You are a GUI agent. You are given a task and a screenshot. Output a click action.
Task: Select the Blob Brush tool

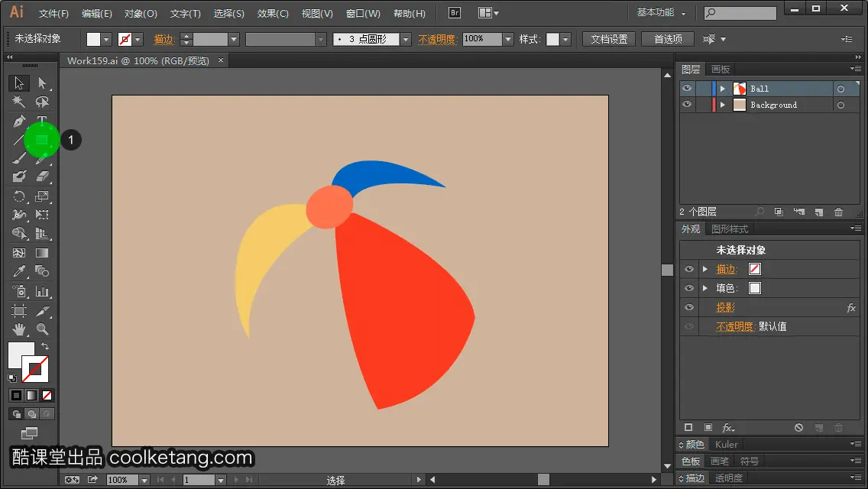point(19,176)
